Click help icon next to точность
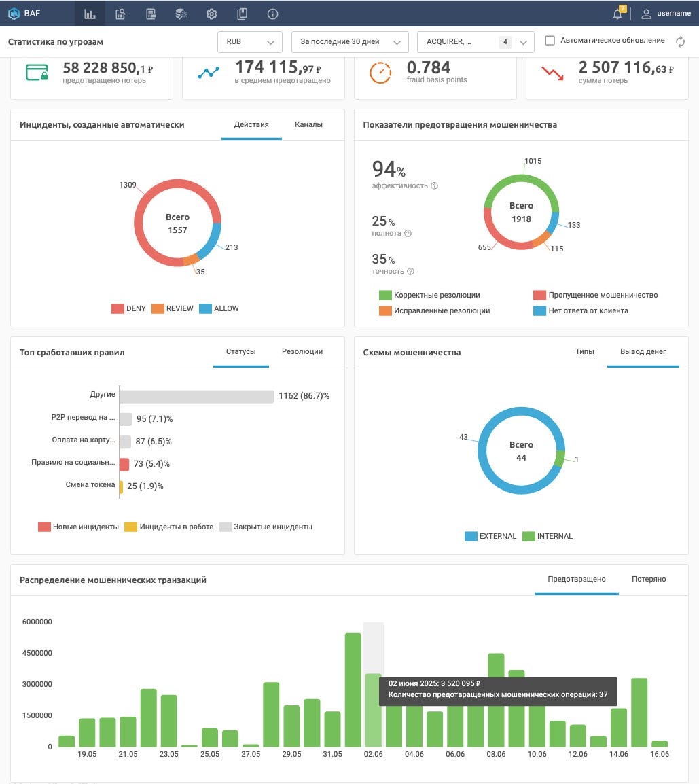 410,272
